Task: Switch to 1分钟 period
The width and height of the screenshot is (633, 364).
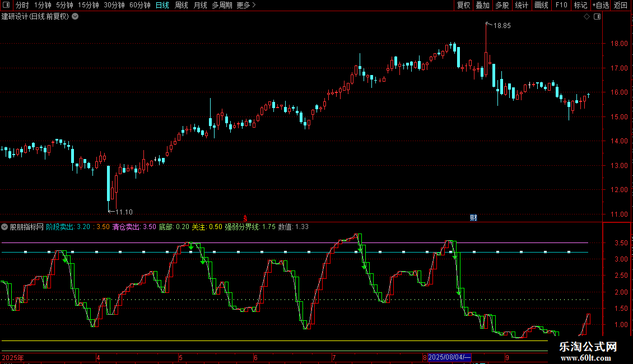Action: point(43,5)
